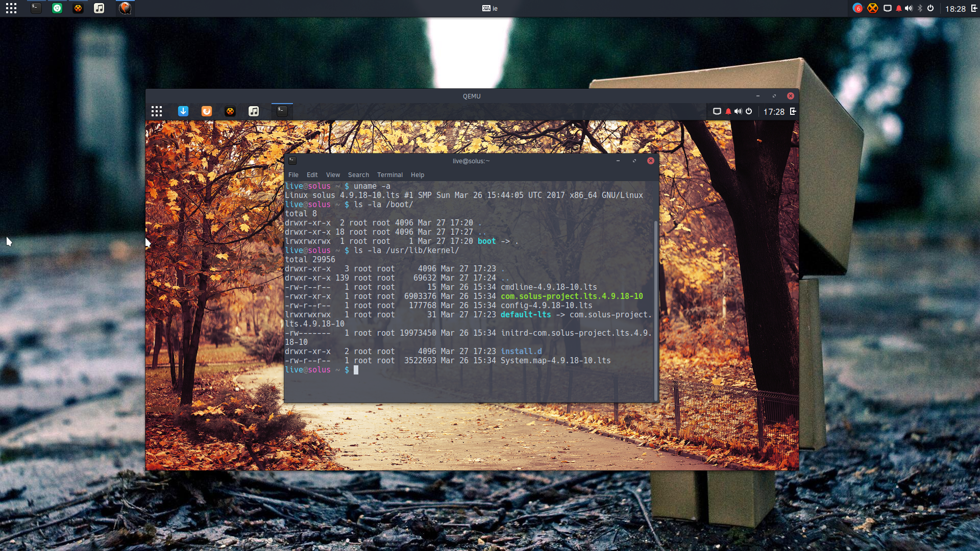Open the host panel application menu grid

(x=11, y=8)
